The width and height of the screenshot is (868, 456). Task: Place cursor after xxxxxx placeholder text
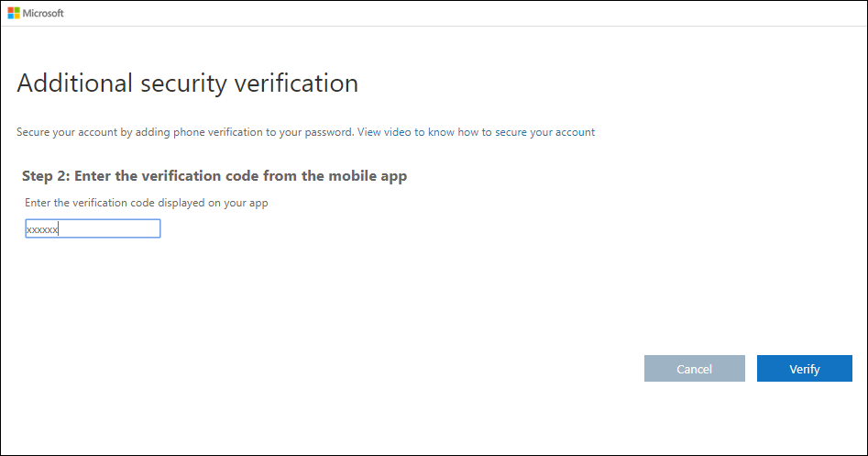coord(60,229)
